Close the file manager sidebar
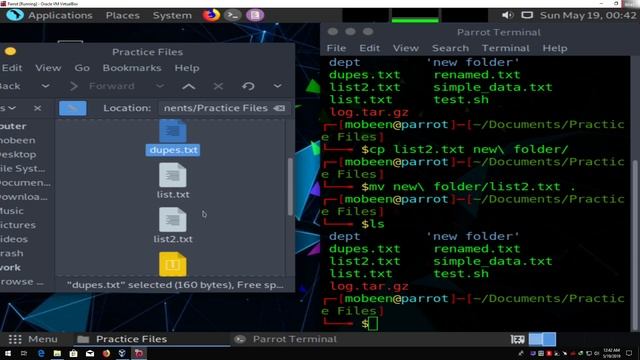This screenshot has height=360, width=640. pos(38,108)
